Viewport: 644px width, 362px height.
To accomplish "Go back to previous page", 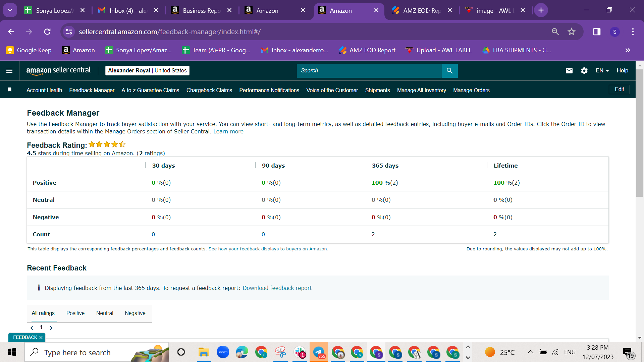I will [11, 32].
